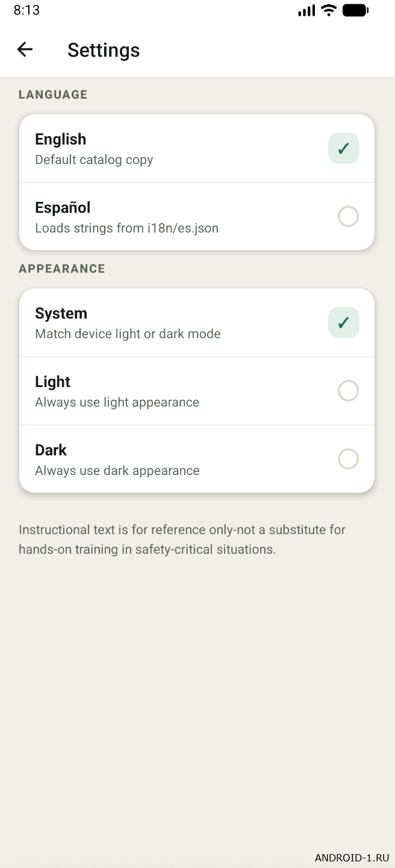Tap the Dark appearance label
Image resolution: width=395 pixels, height=868 pixels.
click(51, 450)
